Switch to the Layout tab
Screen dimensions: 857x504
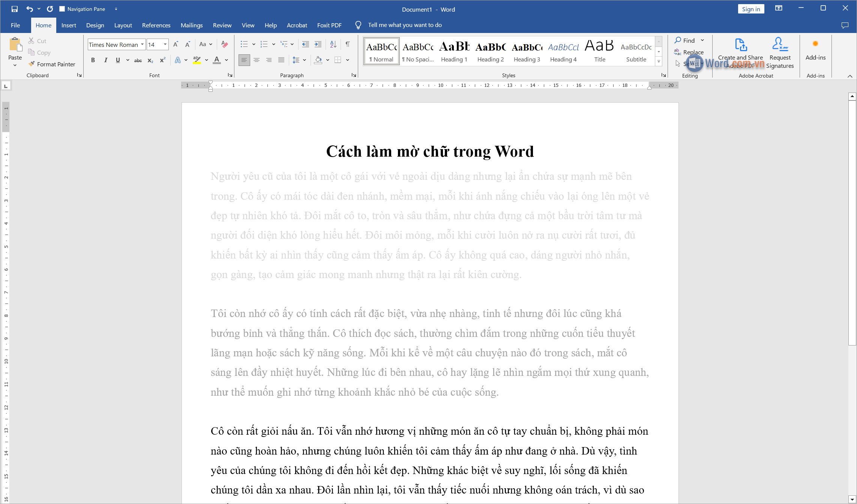(123, 25)
